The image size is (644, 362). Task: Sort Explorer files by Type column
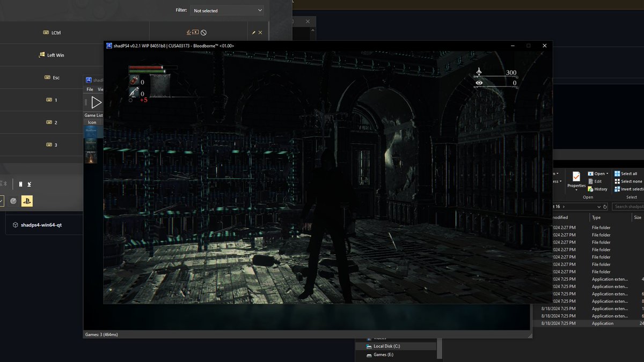(x=610, y=218)
